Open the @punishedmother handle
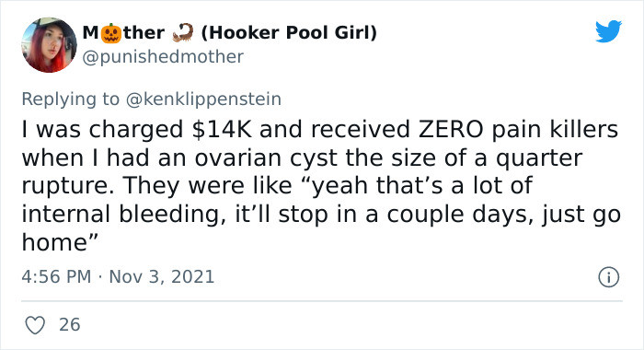This screenshot has height=350, width=644. click(163, 57)
